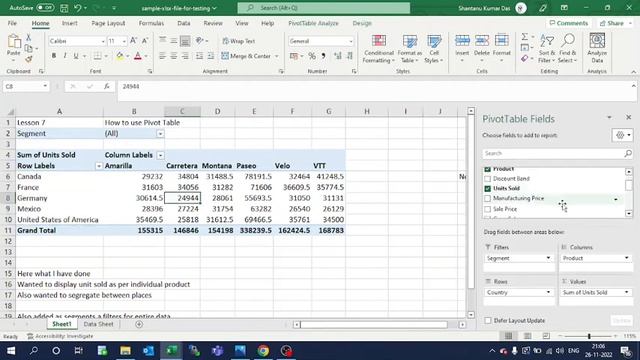Switch to Formulas tab
The image size is (640, 360).
pyautogui.click(x=151, y=23)
